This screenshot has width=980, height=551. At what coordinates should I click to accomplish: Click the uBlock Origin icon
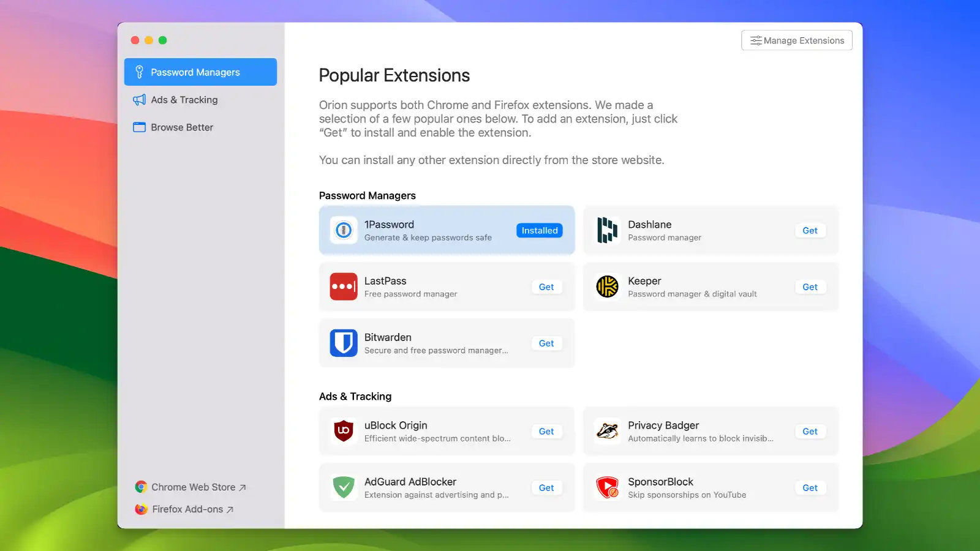tap(344, 431)
